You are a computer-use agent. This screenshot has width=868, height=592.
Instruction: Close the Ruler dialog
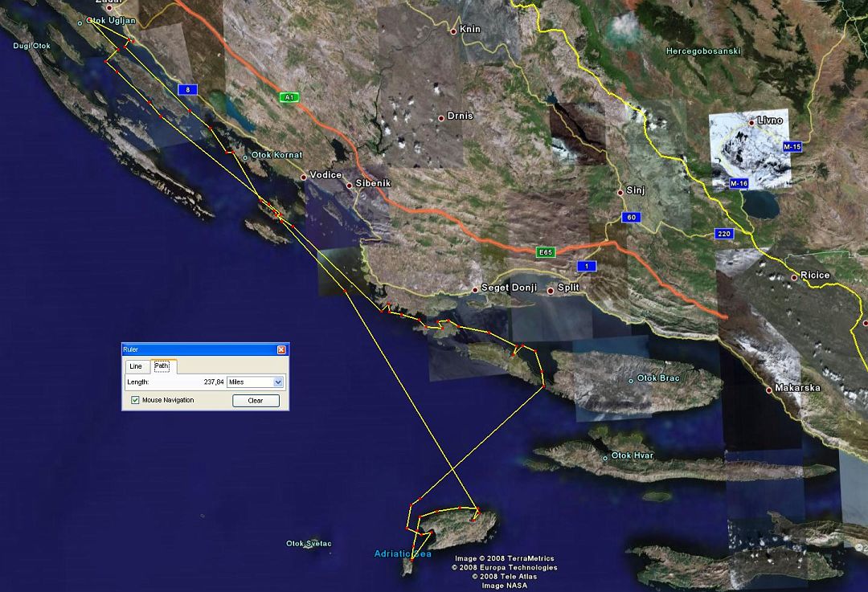click(x=281, y=349)
